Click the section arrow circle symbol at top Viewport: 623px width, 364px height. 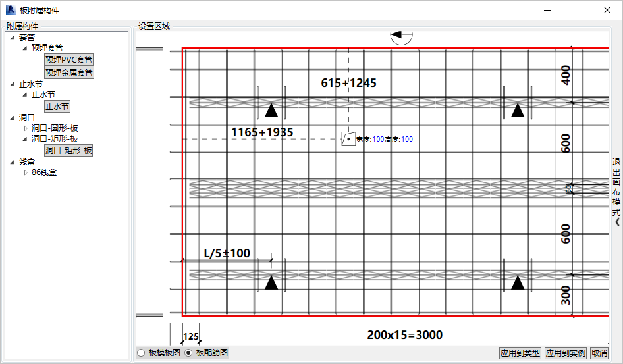click(401, 36)
